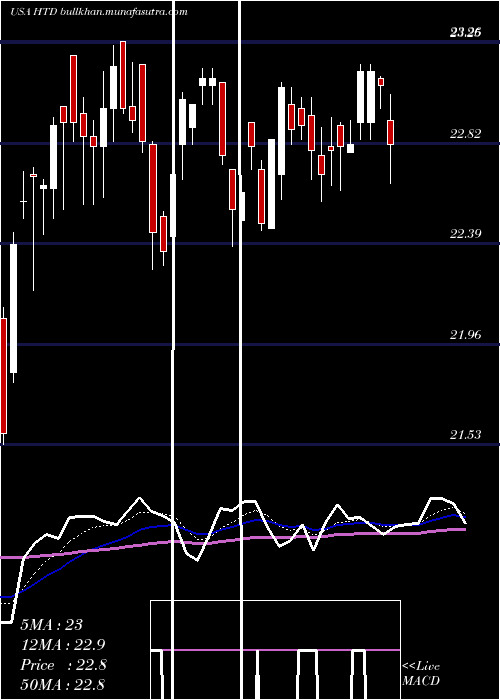Screen dimensions: 500x700
Task: Click the 21.53 price axis label
Action: [x=465, y=435]
